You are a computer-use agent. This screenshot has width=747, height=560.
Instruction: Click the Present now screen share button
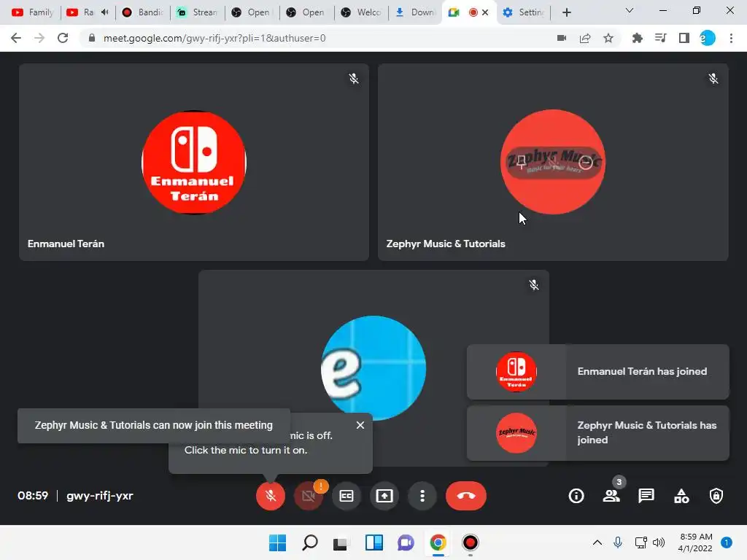click(x=384, y=496)
